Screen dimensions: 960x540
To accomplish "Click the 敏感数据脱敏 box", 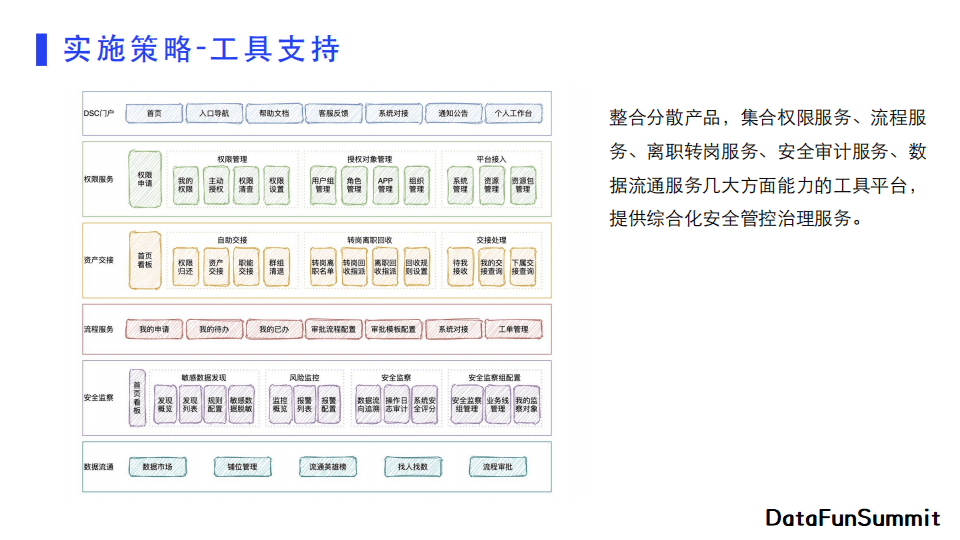I will (x=241, y=405).
